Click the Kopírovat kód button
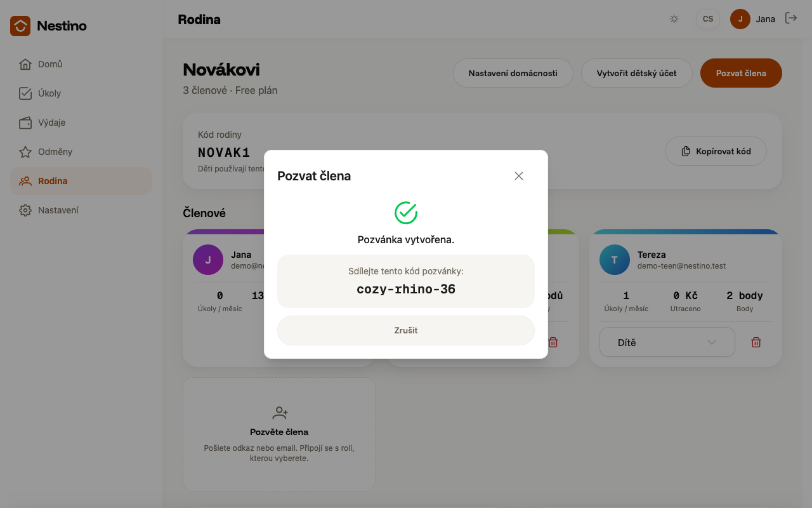This screenshot has width=812, height=508. click(x=716, y=151)
